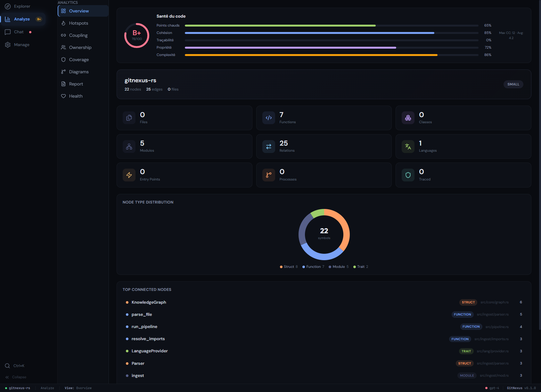
Task: Switch to the Diagrams view
Action: pyautogui.click(x=83, y=72)
